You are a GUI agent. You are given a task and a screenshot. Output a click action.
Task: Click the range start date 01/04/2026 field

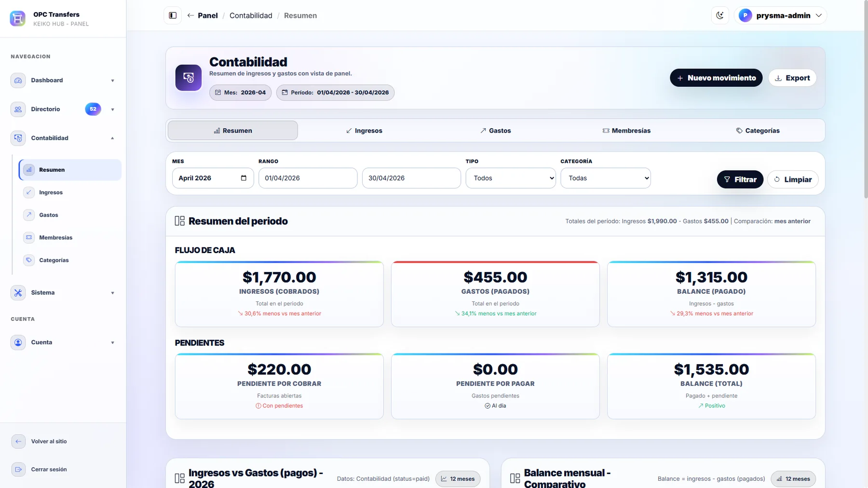308,178
